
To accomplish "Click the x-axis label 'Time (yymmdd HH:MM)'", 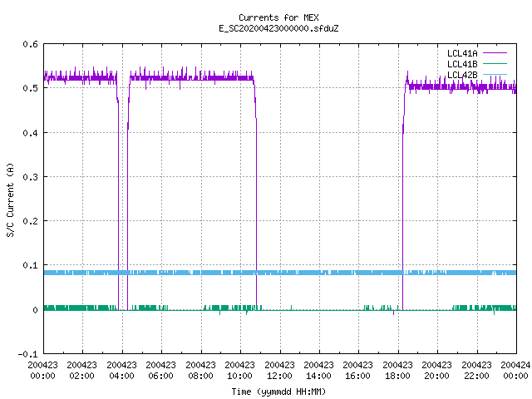I will [x=278, y=392].
